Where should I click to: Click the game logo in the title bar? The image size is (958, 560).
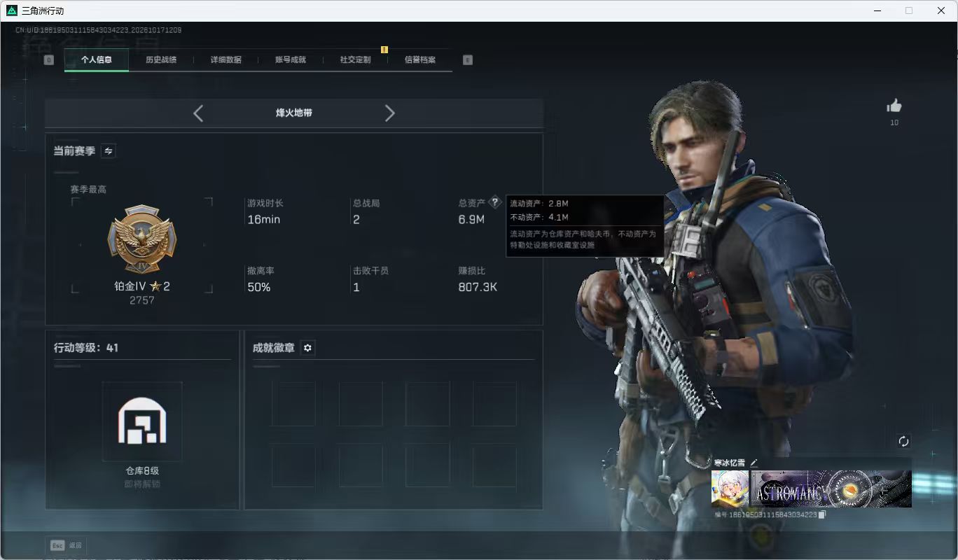11,10
